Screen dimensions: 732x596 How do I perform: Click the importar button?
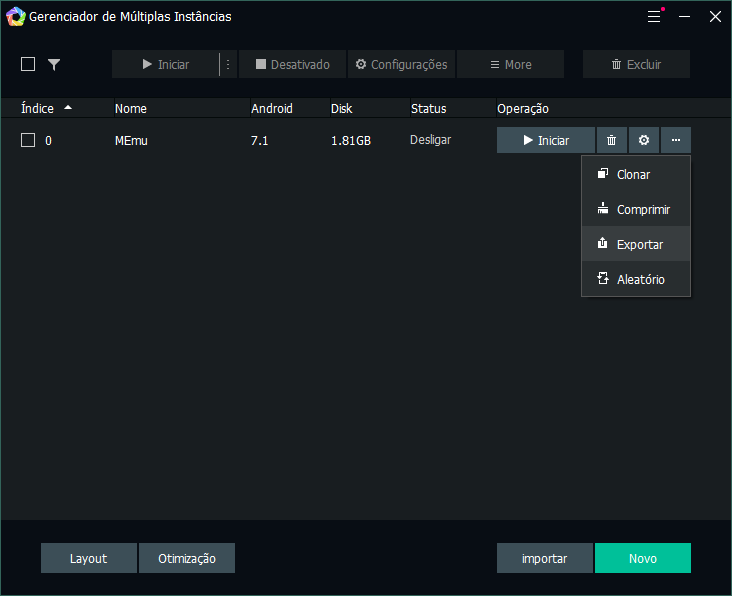tap(544, 558)
